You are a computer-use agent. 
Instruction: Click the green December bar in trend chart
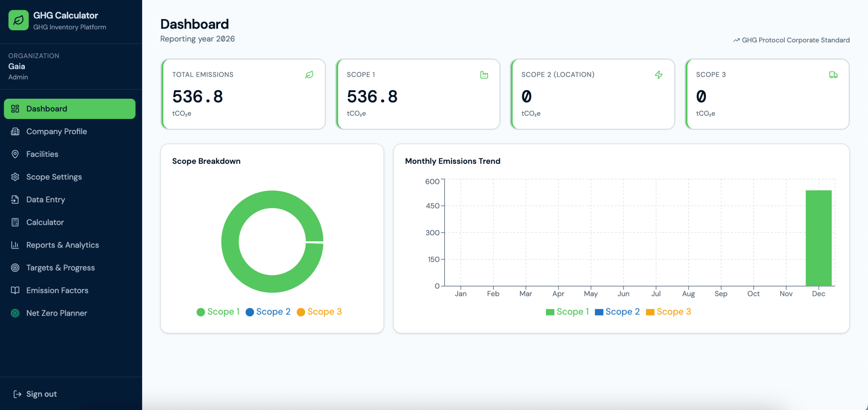pos(818,238)
